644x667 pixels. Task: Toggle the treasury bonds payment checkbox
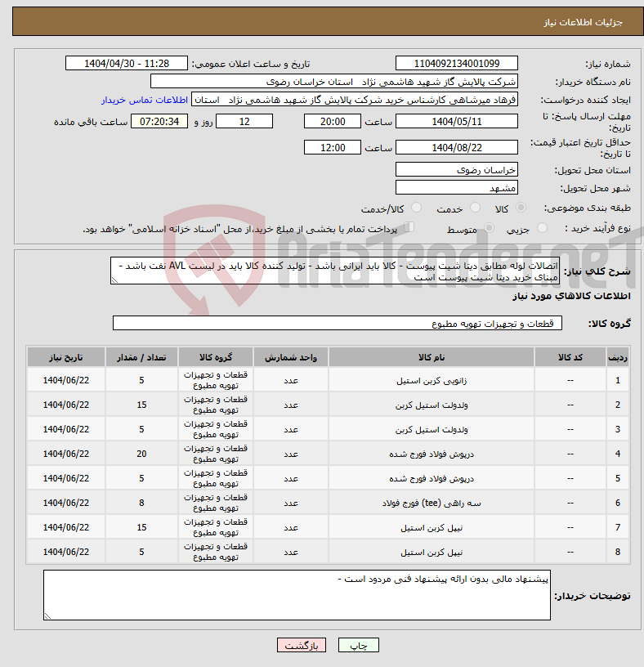click(x=409, y=228)
